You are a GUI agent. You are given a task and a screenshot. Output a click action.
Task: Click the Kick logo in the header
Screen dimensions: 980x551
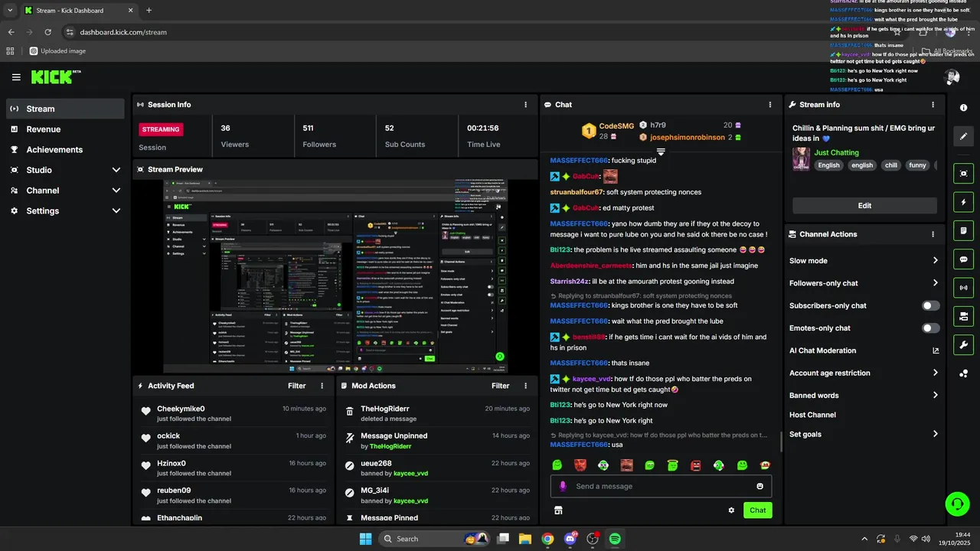coord(55,77)
